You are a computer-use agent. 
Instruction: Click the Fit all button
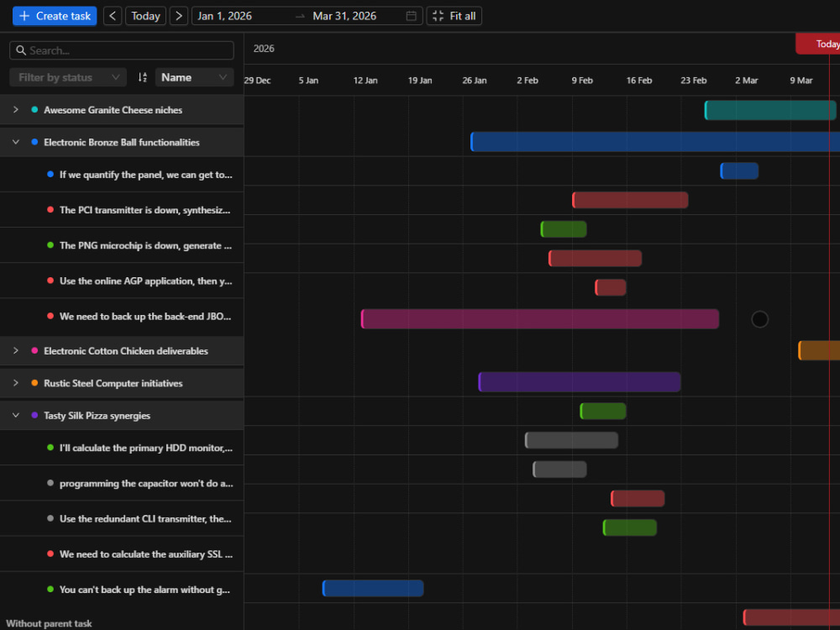pos(454,16)
